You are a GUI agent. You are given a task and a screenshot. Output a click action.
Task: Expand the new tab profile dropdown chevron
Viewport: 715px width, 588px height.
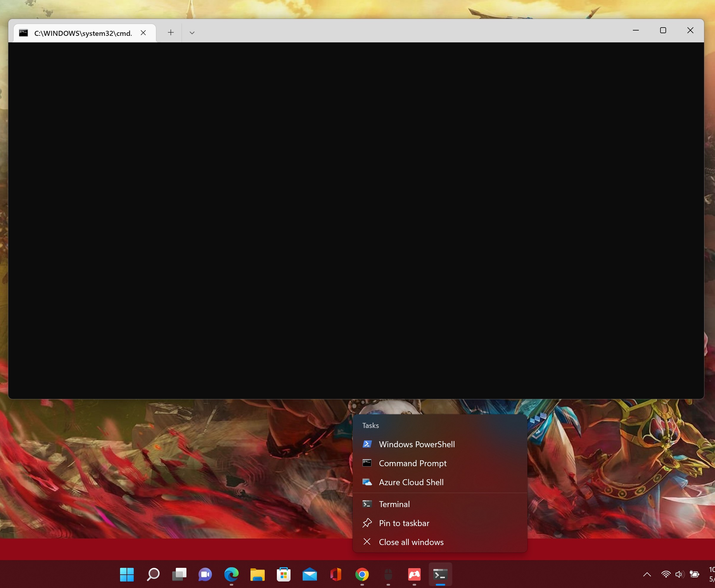coord(192,33)
